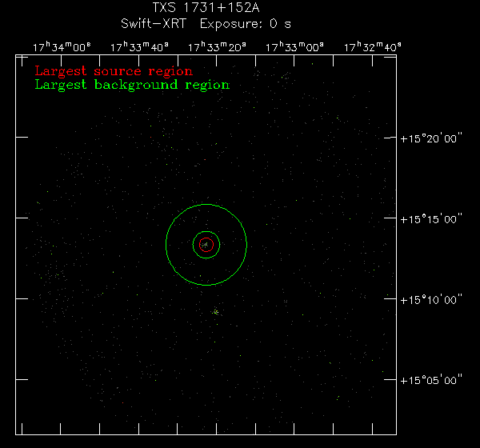Click the source inside the red circle
The width and height of the screenshot is (480, 448).
tap(206, 245)
